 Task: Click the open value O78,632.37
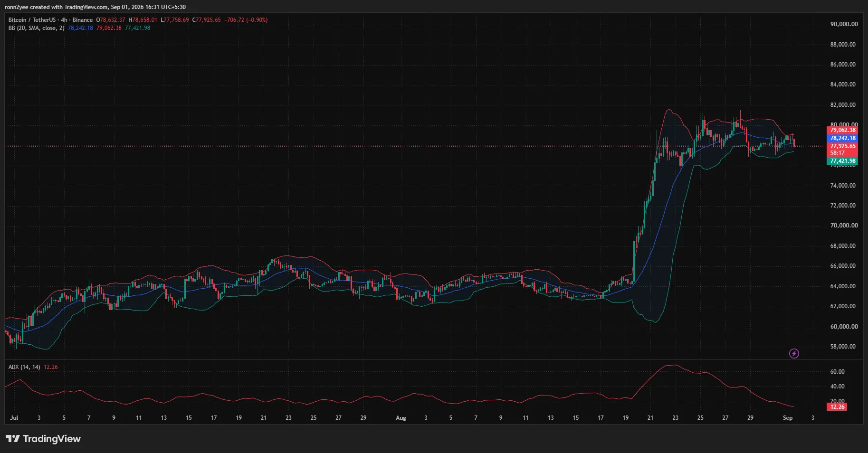tap(111, 20)
